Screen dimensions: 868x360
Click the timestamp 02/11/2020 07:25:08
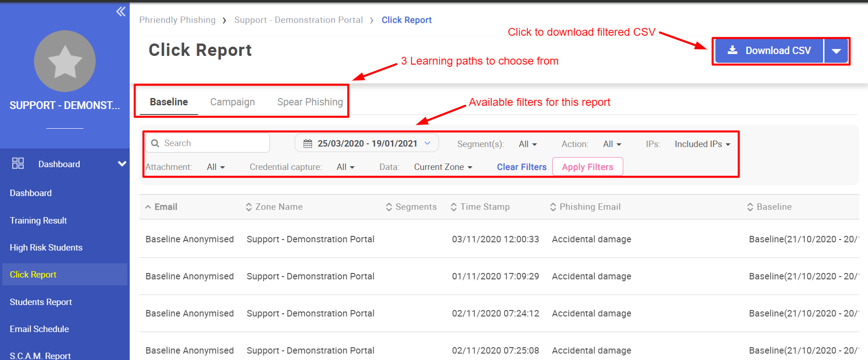(x=495, y=350)
